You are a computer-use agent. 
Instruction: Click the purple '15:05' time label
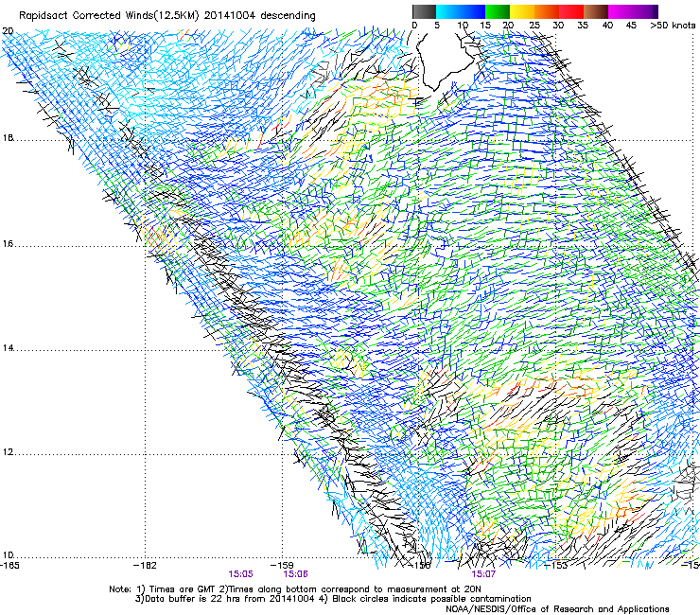coord(240,574)
